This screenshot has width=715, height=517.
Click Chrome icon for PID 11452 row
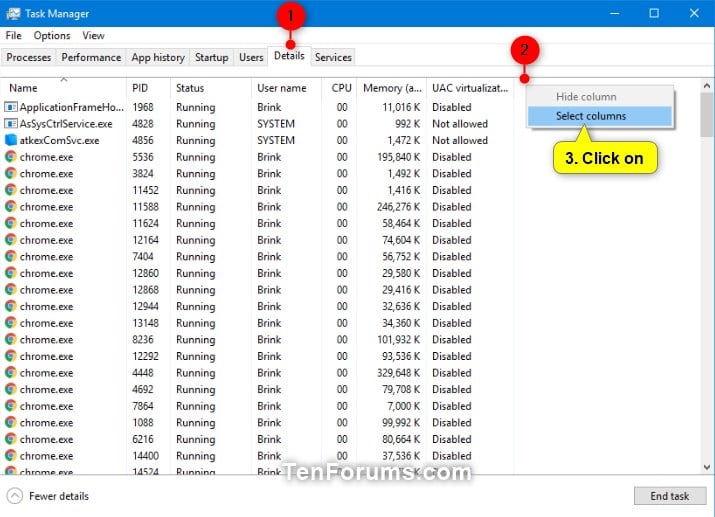pyautogui.click(x=10, y=190)
